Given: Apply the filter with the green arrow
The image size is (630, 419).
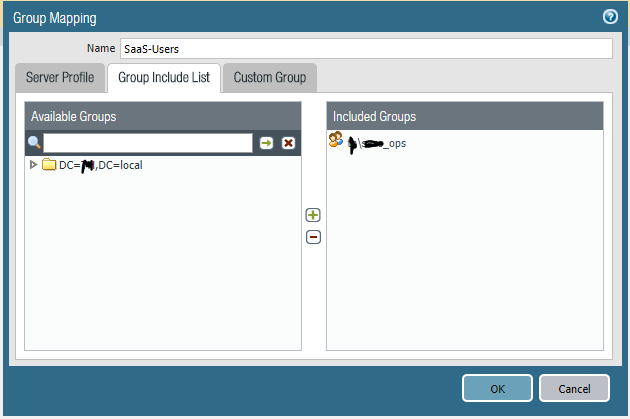Looking at the screenshot, I should [x=267, y=143].
